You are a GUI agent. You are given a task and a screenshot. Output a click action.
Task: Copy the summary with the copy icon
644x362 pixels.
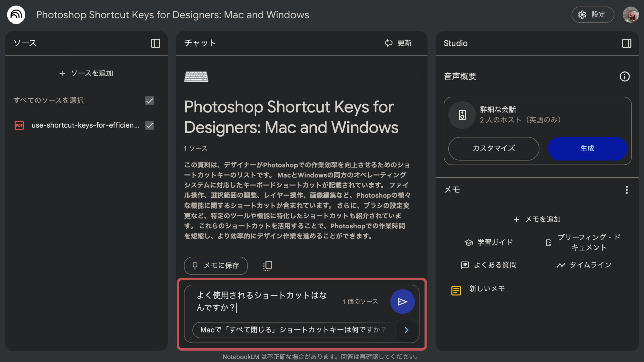267,266
